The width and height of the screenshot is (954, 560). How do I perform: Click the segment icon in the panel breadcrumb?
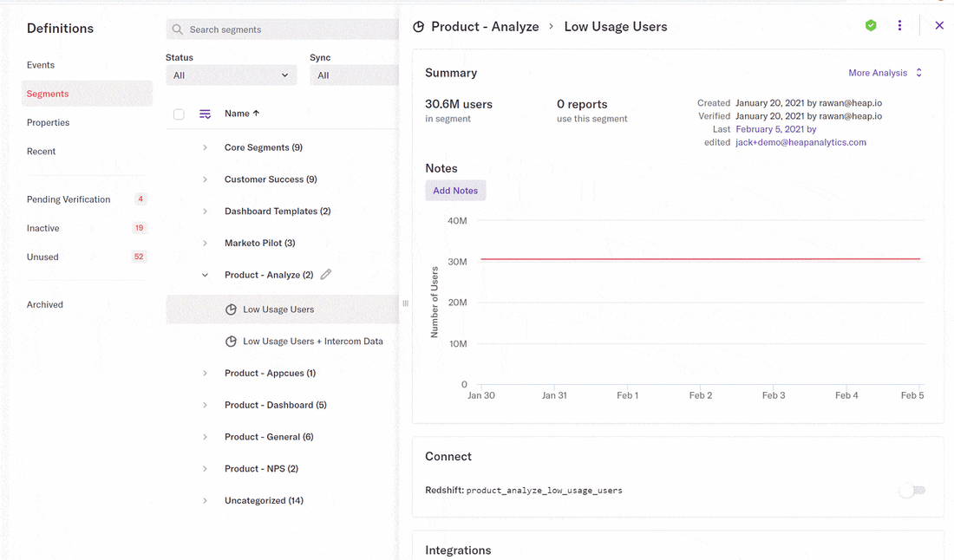(x=418, y=27)
